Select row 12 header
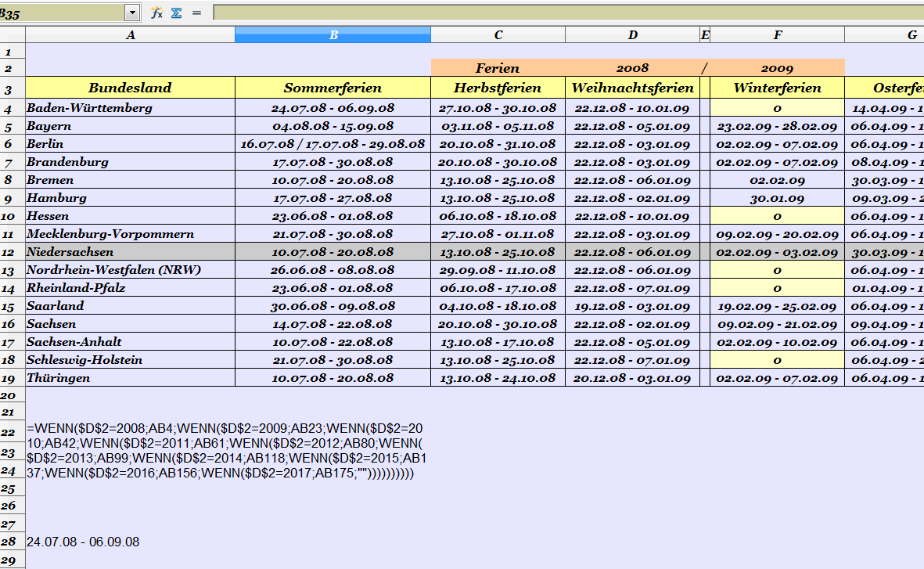This screenshot has height=569, width=924. click(x=13, y=252)
